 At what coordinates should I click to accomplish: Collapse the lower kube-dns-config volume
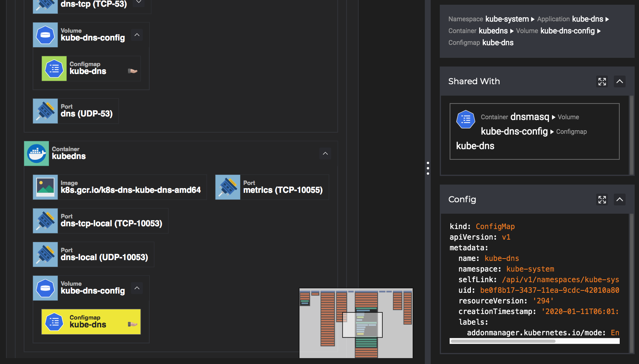click(x=137, y=288)
